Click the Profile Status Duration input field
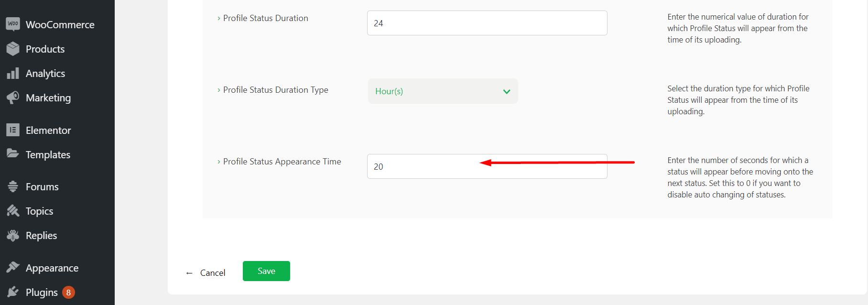The image size is (868, 305). [x=487, y=23]
